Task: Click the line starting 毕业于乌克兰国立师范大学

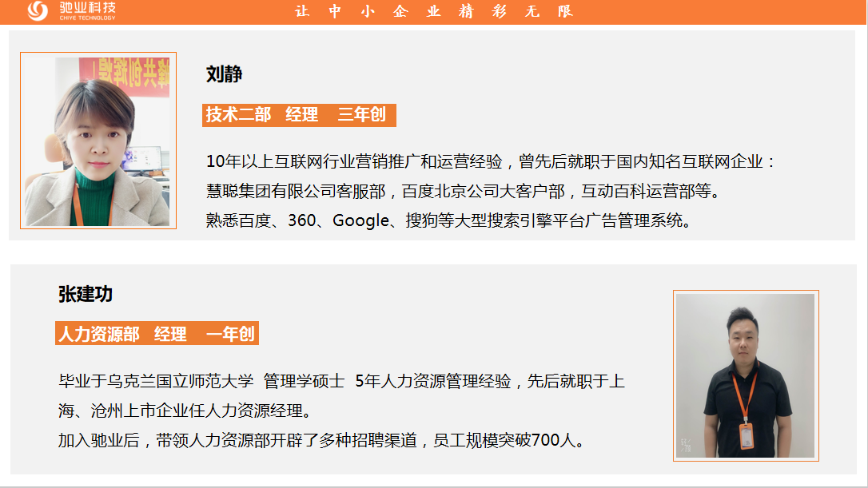Action: pos(341,381)
